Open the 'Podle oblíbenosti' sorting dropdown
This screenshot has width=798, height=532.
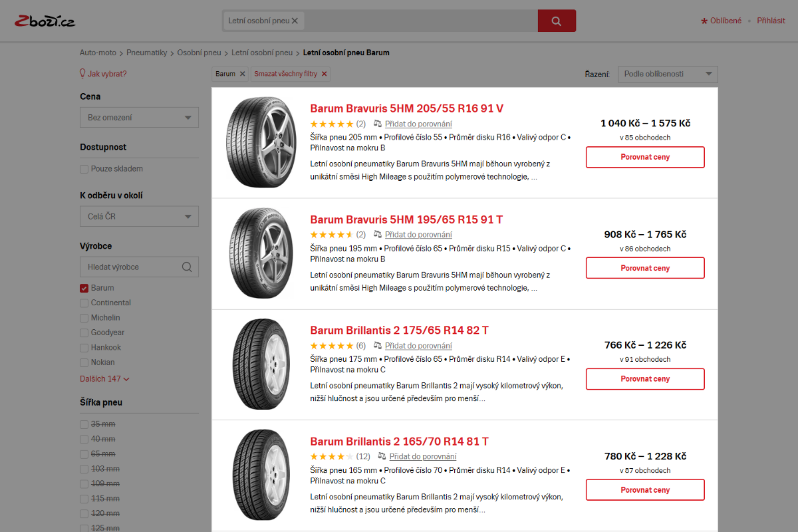pyautogui.click(x=668, y=74)
